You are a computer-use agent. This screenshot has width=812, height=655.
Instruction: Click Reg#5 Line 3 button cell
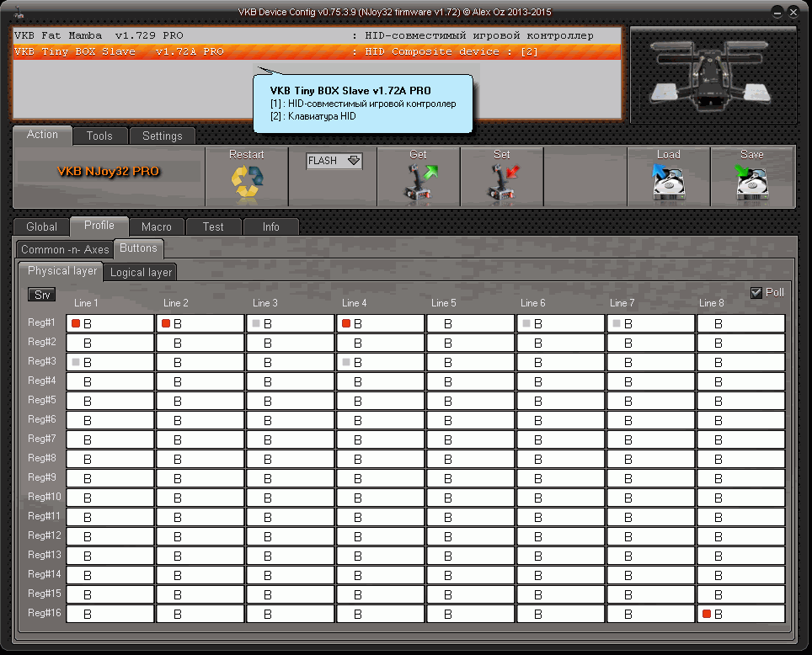tap(291, 401)
